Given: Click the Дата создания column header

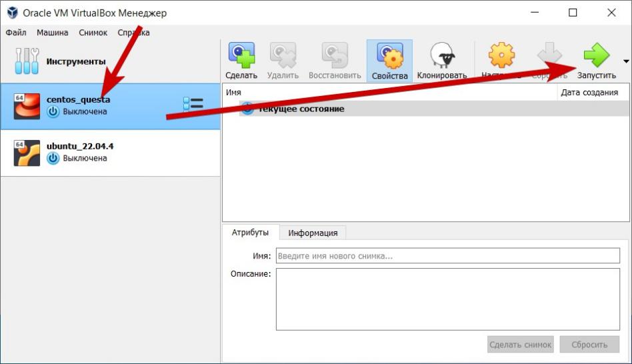Looking at the screenshot, I should (593, 92).
